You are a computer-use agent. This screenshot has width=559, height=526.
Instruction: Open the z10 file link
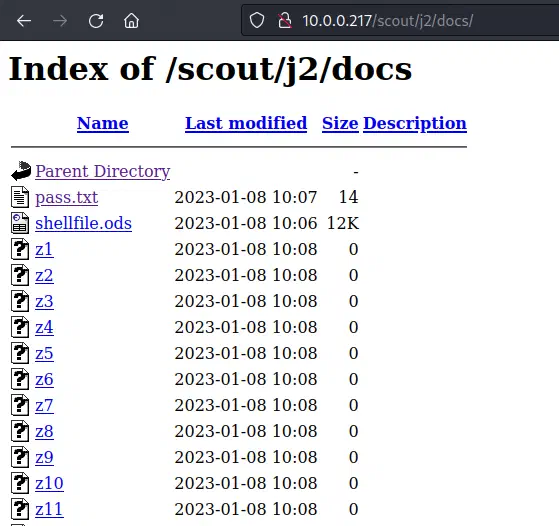pos(49,483)
